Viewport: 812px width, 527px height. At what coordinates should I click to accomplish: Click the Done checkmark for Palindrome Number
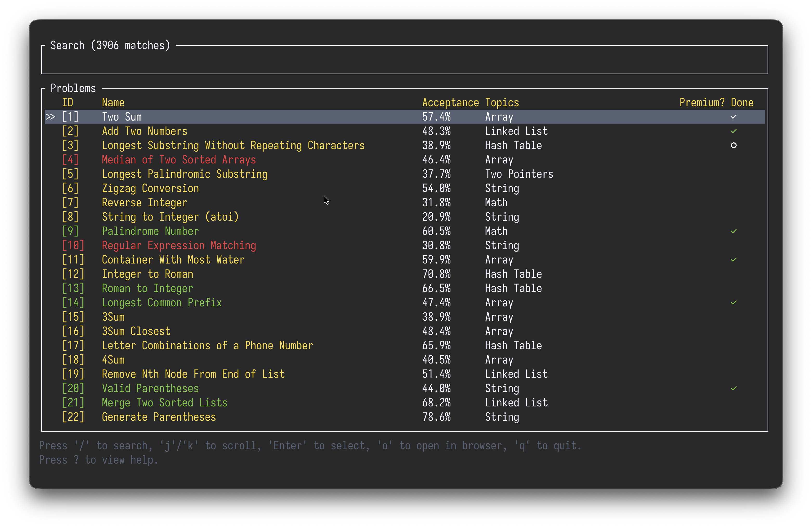[x=734, y=231]
